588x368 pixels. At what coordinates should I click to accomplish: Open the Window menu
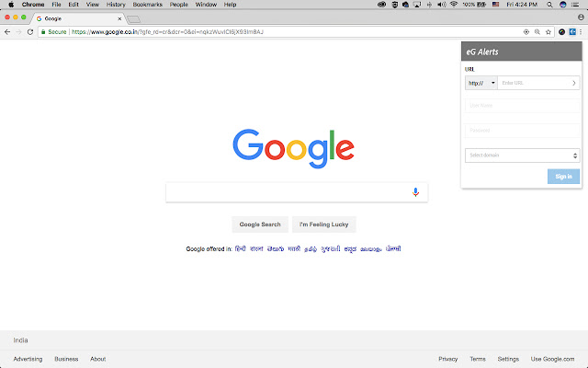[206, 5]
